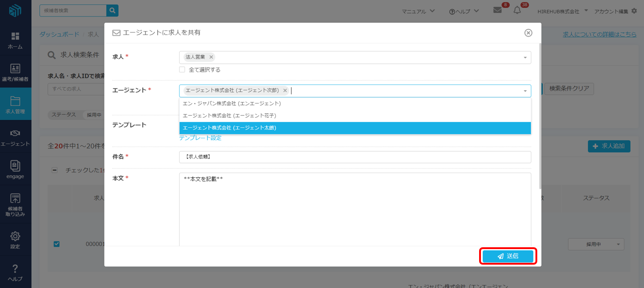This screenshot has width=644, height=288.
Task: Check the 全て選択する checkbox
Action: coord(182,70)
